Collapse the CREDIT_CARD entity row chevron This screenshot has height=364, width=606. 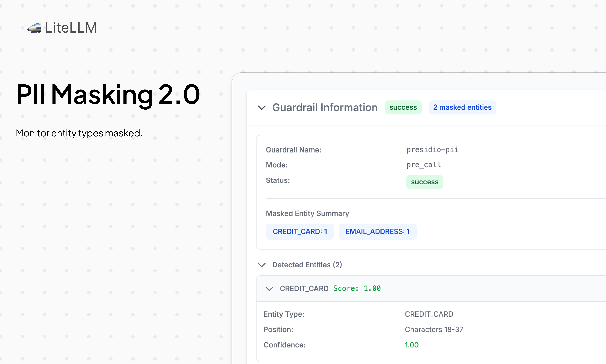269,289
